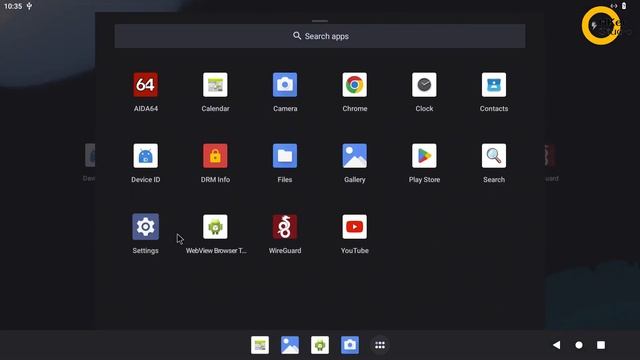Open Camera from the taskbar
Viewport: 640px width, 360px height.
pos(350,345)
